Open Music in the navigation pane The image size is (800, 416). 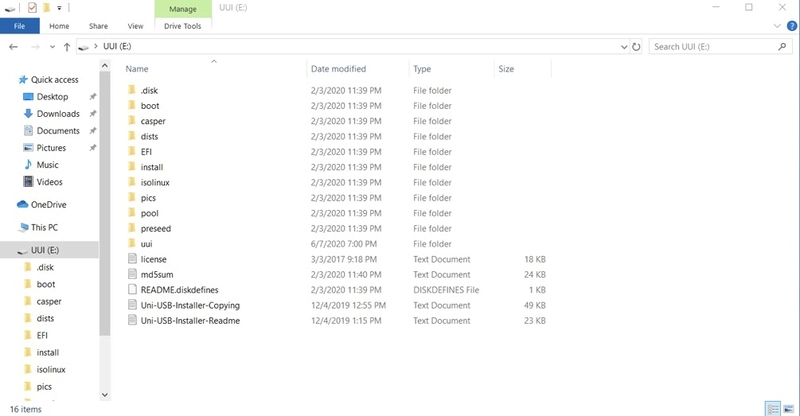[x=47, y=165]
